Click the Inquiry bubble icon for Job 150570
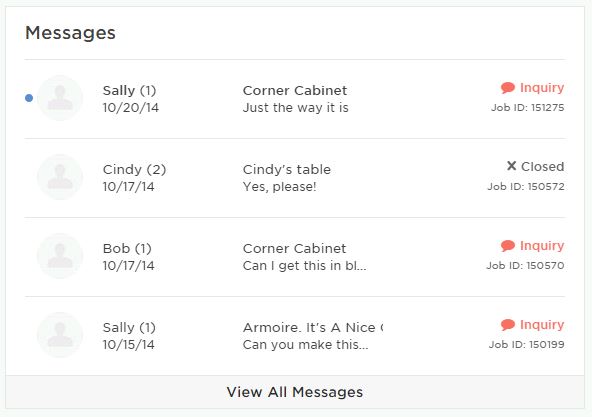Viewport: 592px width, 417px height. coord(508,246)
